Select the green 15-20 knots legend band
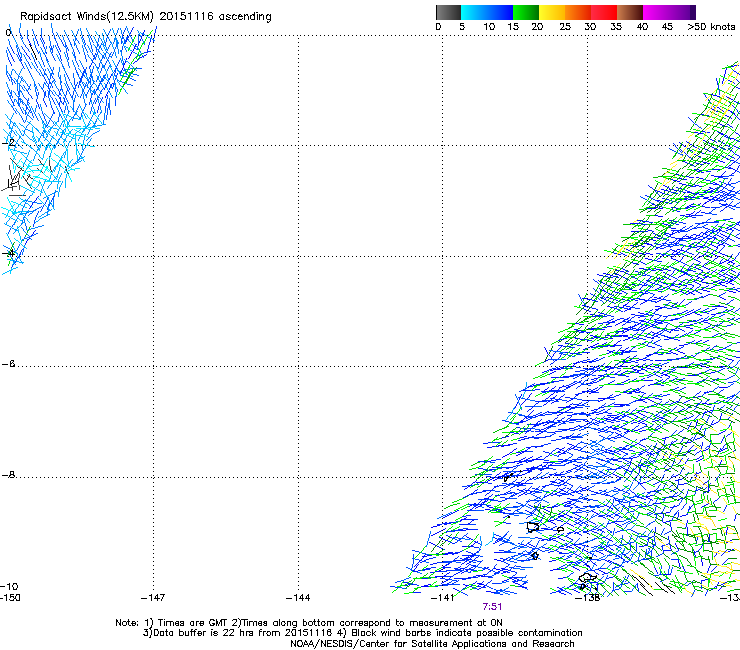The width and height of the screenshot is (740, 650). (x=526, y=12)
